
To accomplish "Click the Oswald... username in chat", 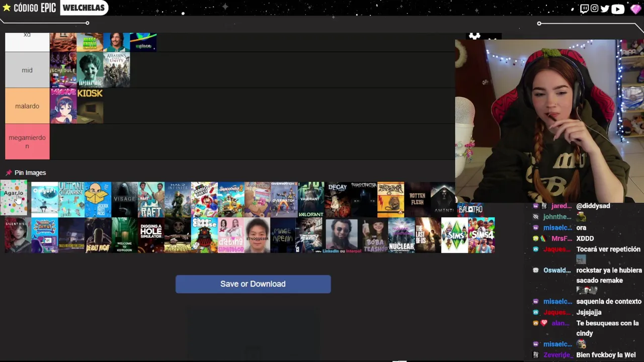I will [x=557, y=270].
